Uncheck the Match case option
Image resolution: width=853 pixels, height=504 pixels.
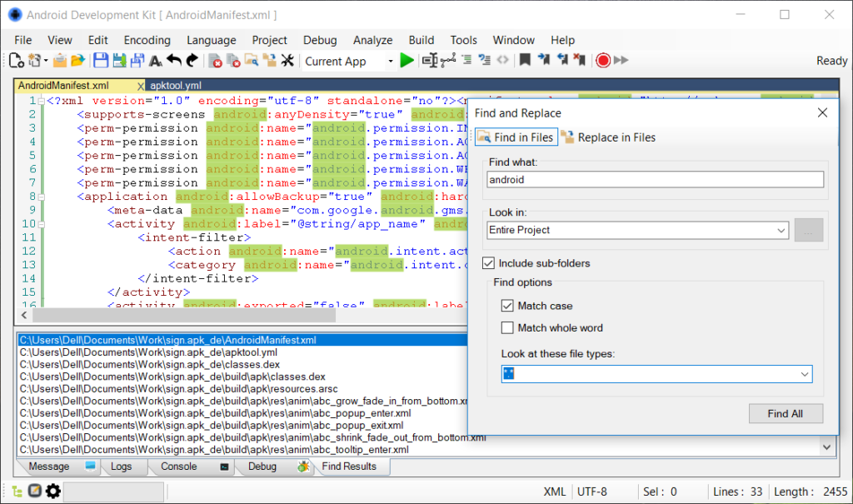tap(507, 306)
